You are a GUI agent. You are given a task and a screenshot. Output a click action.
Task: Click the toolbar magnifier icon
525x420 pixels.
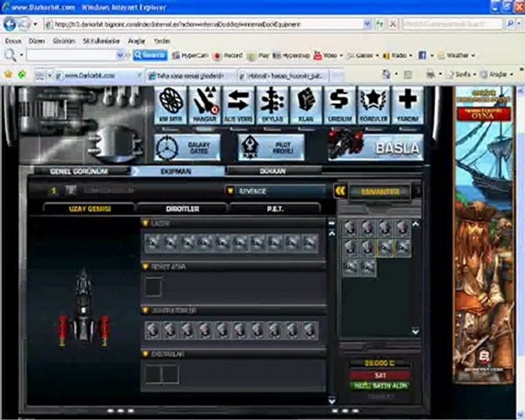(x=10, y=55)
